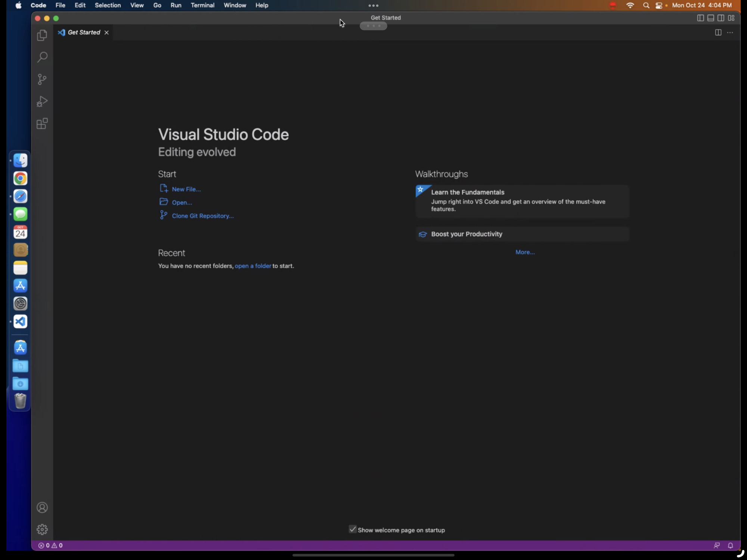This screenshot has height=560, width=747.
Task: Click the red recording indicator in menu bar
Action: click(x=613, y=5)
